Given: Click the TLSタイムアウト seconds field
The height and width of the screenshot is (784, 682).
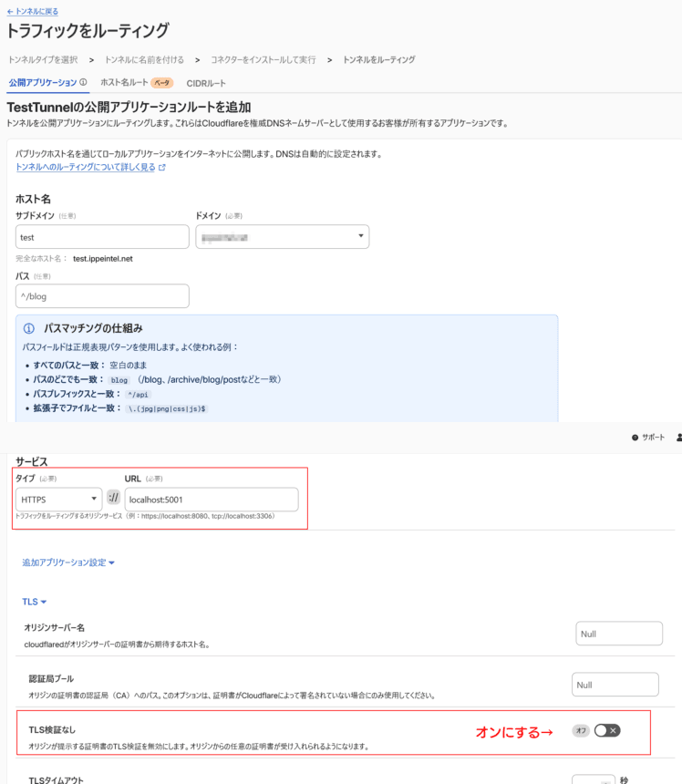Looking at the screenshot, I should pos(593,779).
